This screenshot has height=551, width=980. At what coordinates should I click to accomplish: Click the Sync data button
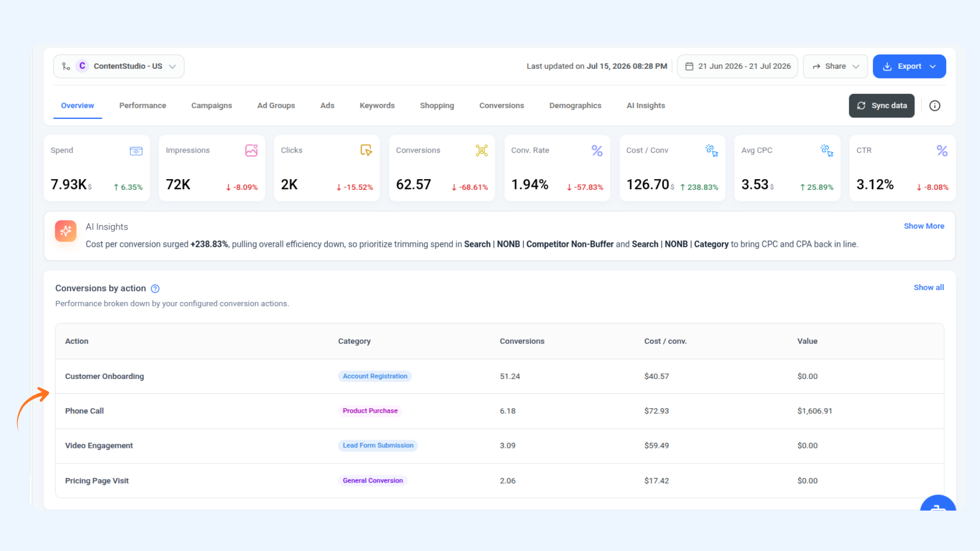coord(881,106)
